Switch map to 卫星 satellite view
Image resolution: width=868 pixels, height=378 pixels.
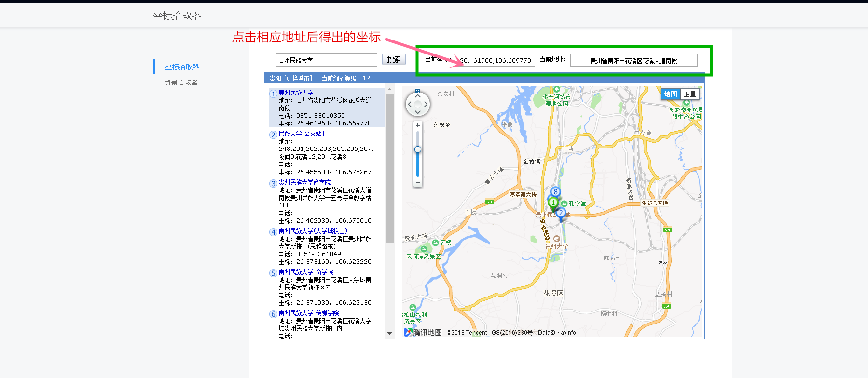tap(690, 94)
